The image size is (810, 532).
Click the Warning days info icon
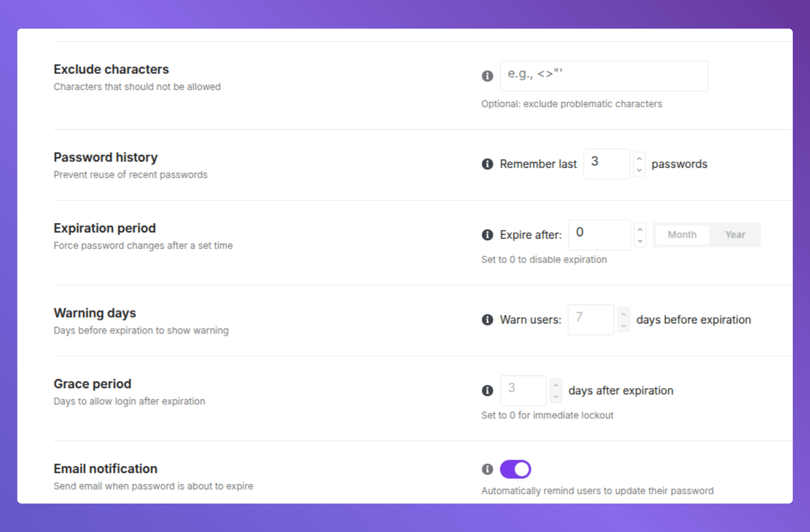[x=487, y=320]
